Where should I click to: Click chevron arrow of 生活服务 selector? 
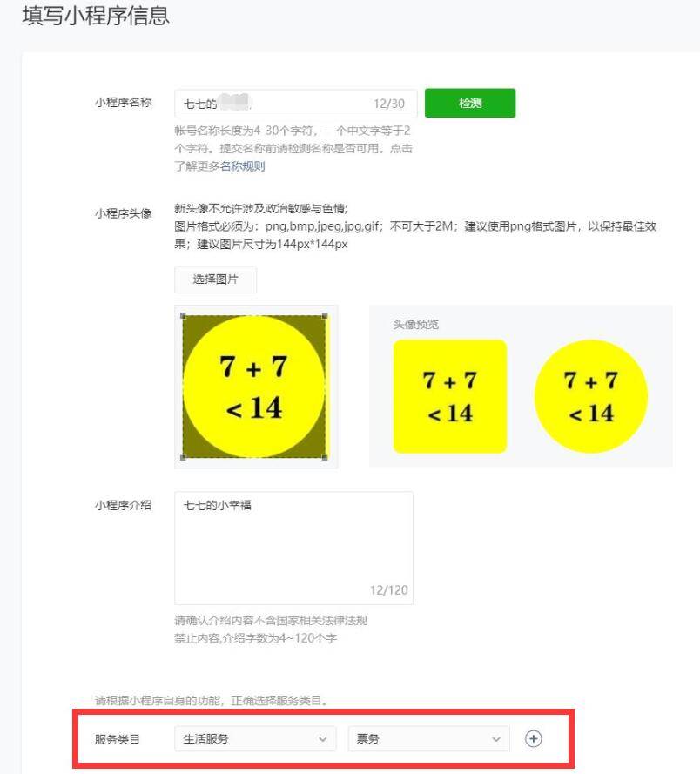pos(323,739)
